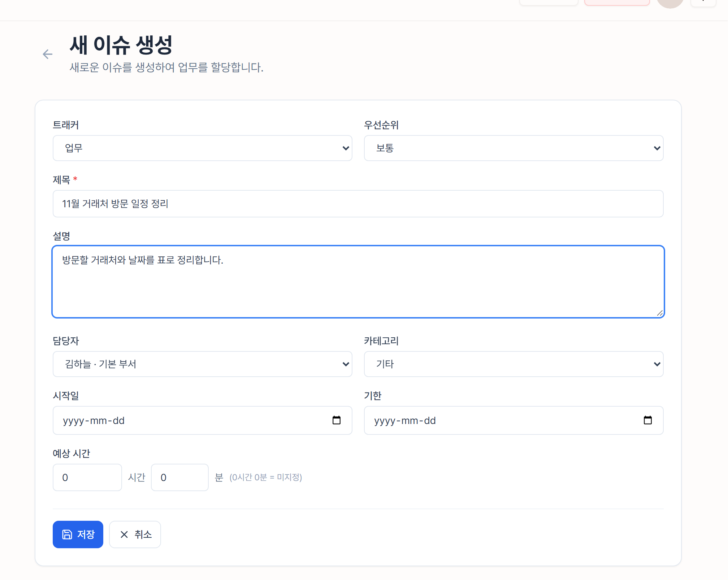Save the issue with 저장 button
728x580 pixels.
78,534
